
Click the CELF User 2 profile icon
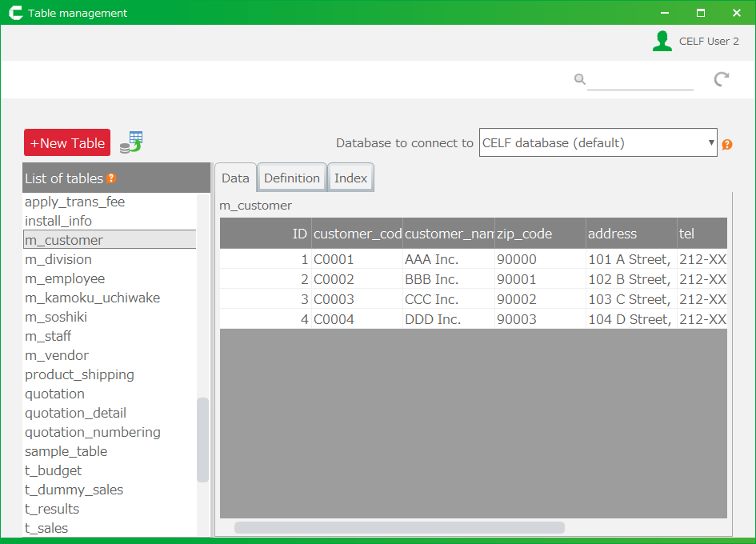point(662,41)
